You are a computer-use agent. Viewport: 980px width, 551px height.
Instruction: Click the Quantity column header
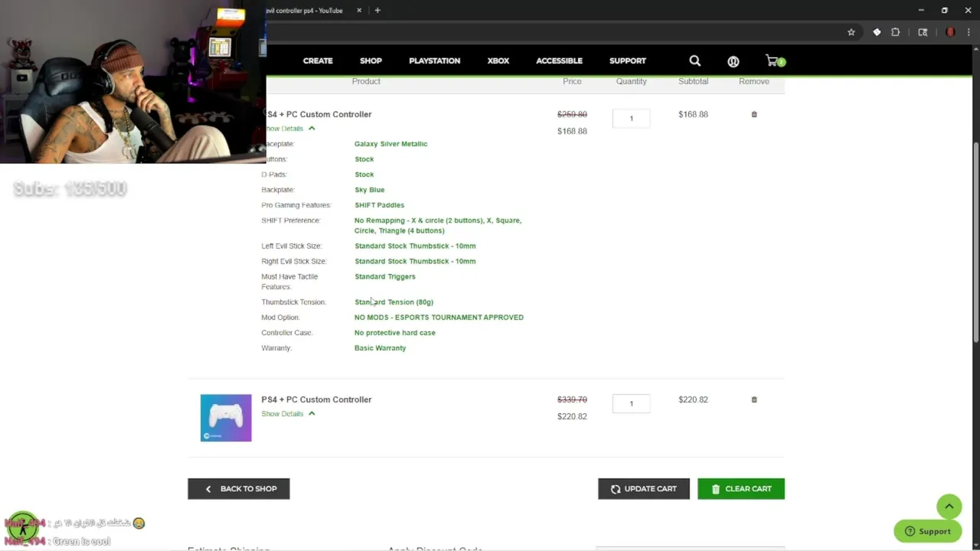pos(631,81)
